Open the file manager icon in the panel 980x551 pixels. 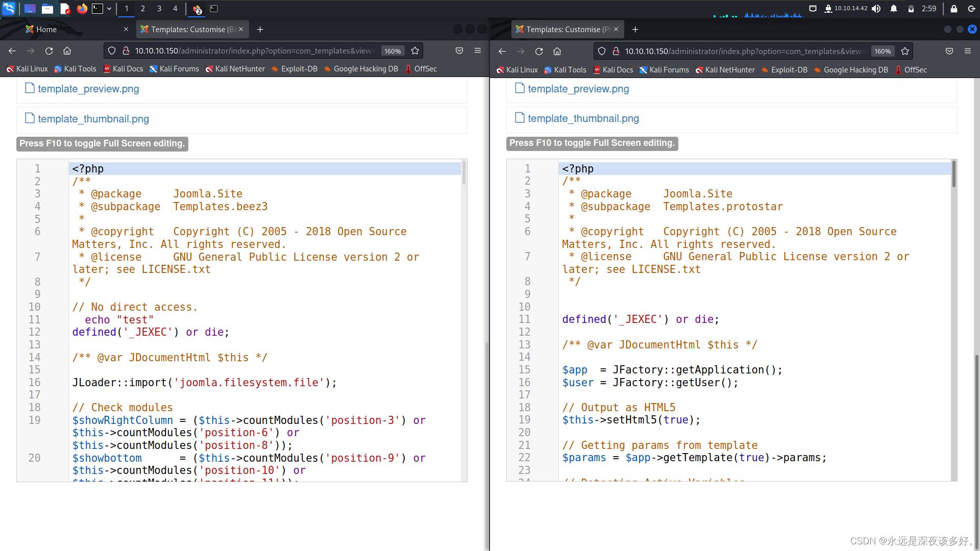(x=47, y=9)
